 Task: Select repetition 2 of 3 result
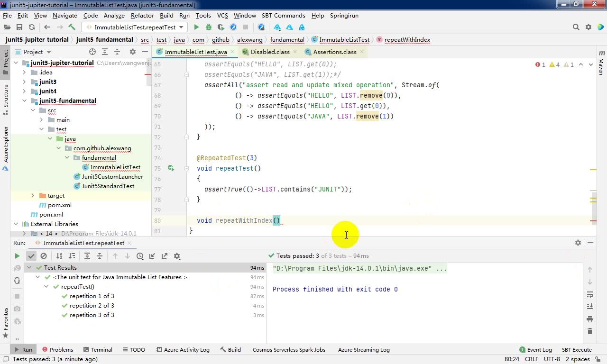[92, 305]
